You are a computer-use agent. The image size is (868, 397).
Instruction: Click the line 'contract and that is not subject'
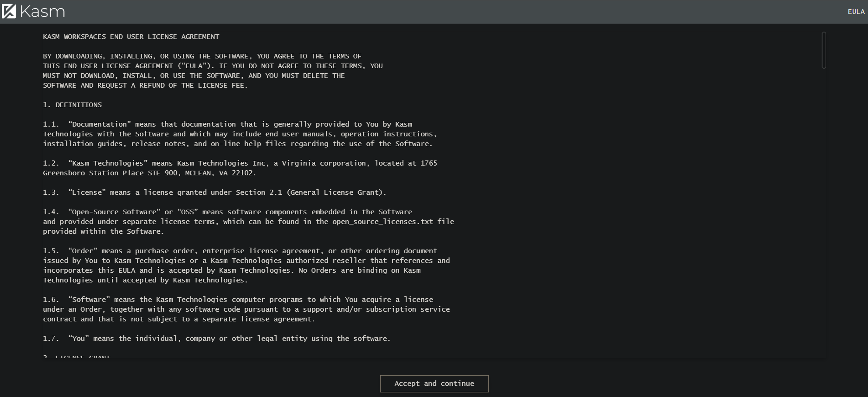[179, 319]
